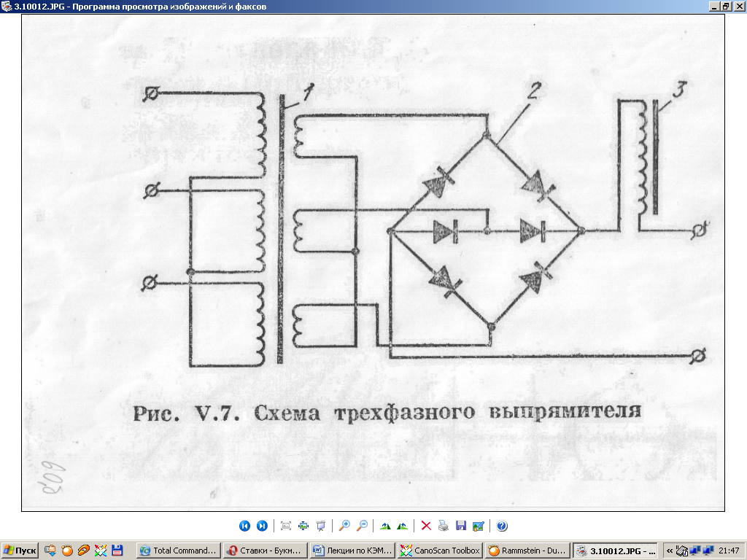Open the viewer's Help
Image resolution: width=747 pixels, height=560 pixels.
tap(502, 526)
